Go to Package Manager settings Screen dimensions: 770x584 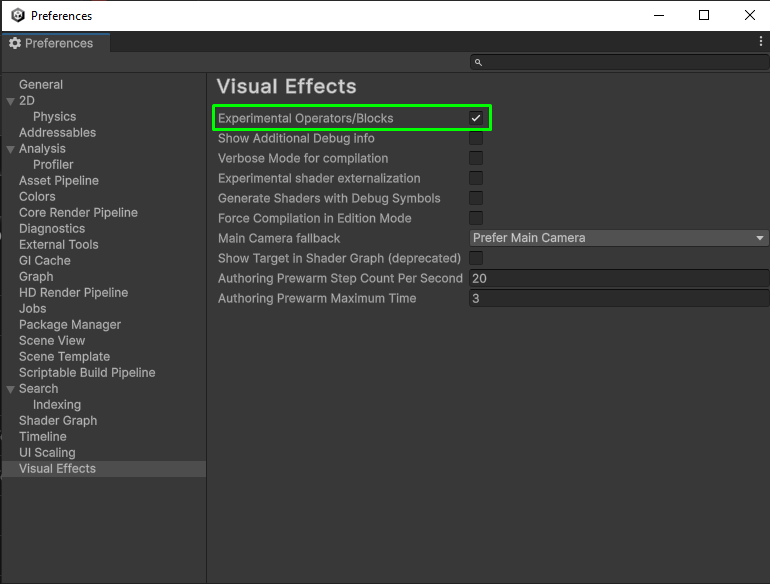click(70, 325)
